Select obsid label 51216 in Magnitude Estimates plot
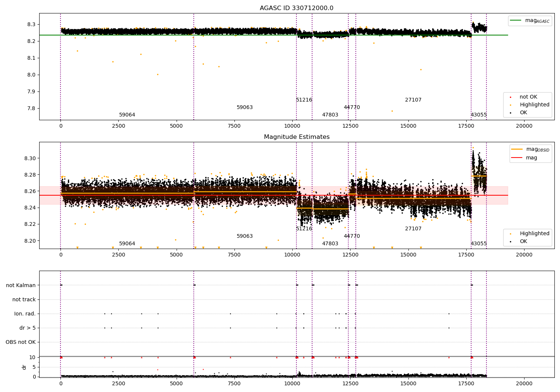 click(304, 229)
